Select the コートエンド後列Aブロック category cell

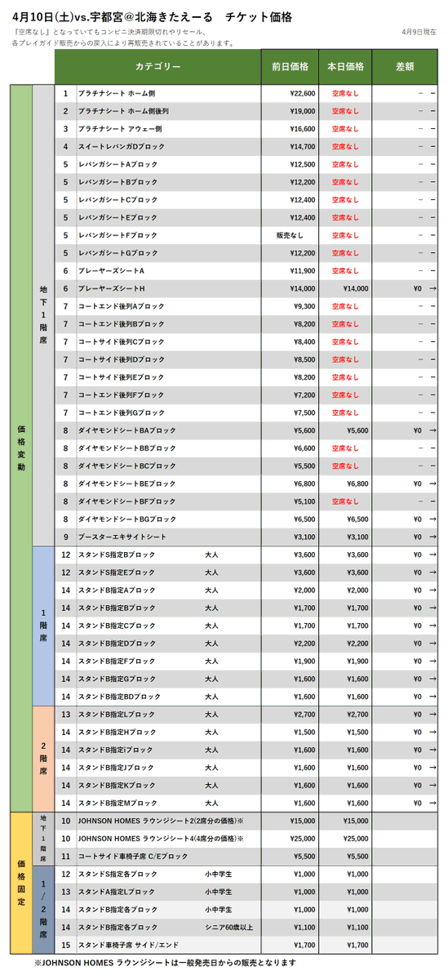click(x=169, y=306)
